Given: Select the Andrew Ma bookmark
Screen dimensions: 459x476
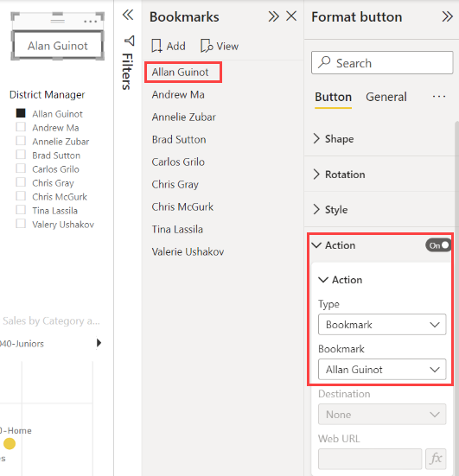Looking at the screenshot, I should click(178, 95).
